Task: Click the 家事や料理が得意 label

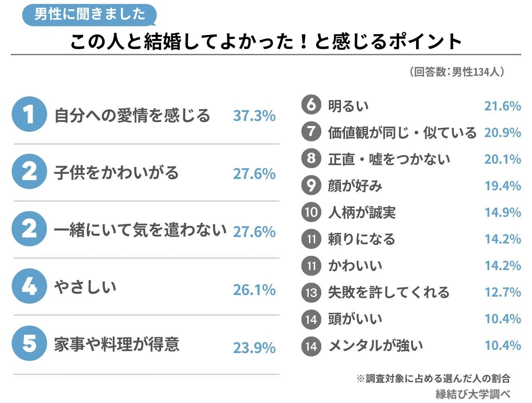Action: 117,345
